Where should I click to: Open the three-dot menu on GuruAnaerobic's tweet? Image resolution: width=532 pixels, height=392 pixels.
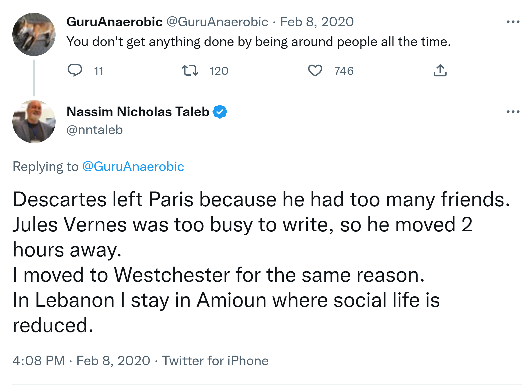coord(513,22)
